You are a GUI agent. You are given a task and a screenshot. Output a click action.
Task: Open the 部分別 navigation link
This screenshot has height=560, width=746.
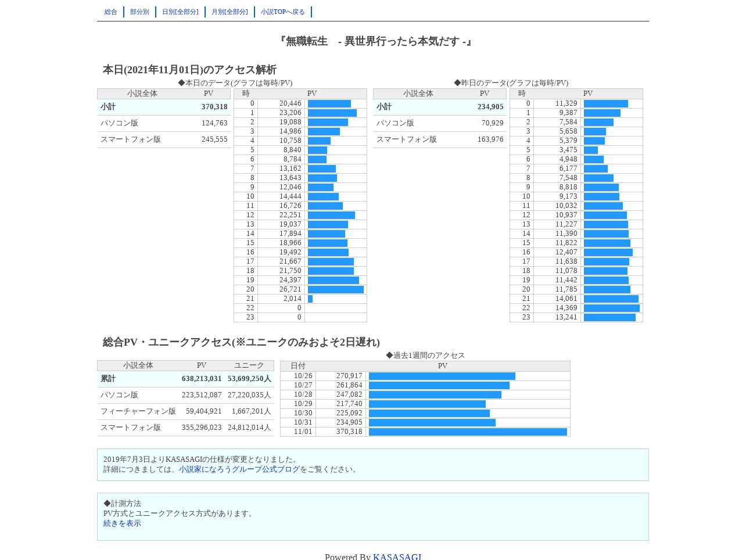click(139, 12)
